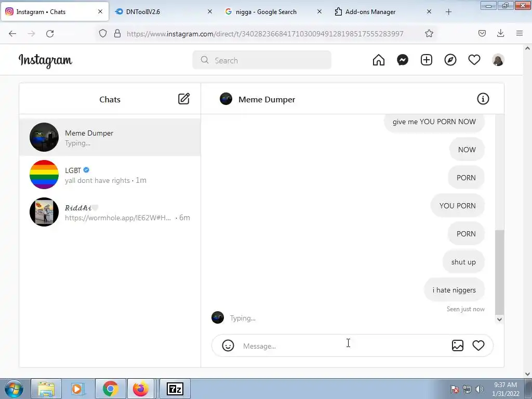Viewport: 532px width, 399px height.
Task: Open conversation details info icon
Action: point(483,99)
